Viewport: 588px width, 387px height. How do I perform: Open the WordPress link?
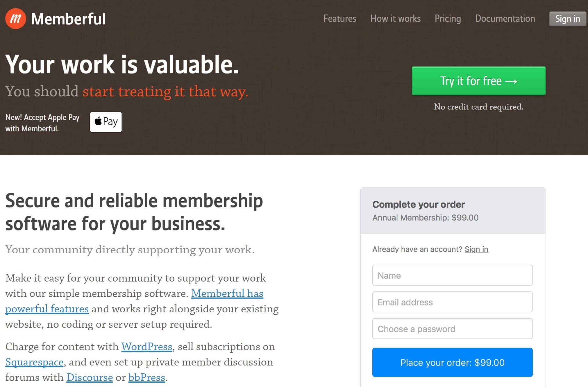[147, 347]
